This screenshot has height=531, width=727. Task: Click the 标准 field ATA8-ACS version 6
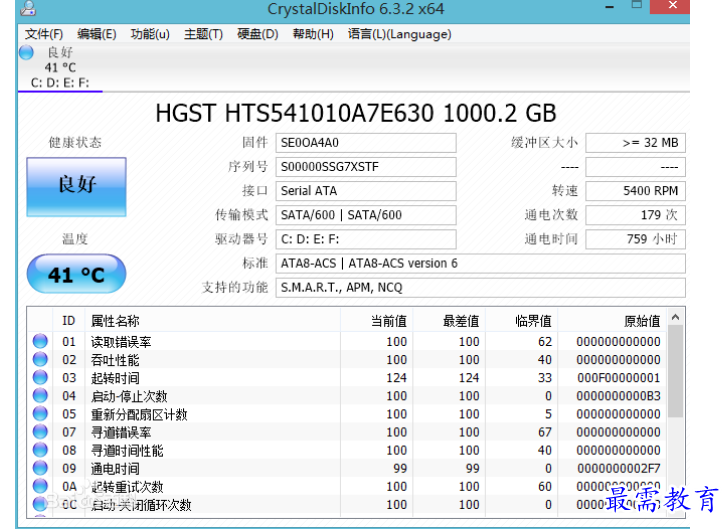click(480, 263)
